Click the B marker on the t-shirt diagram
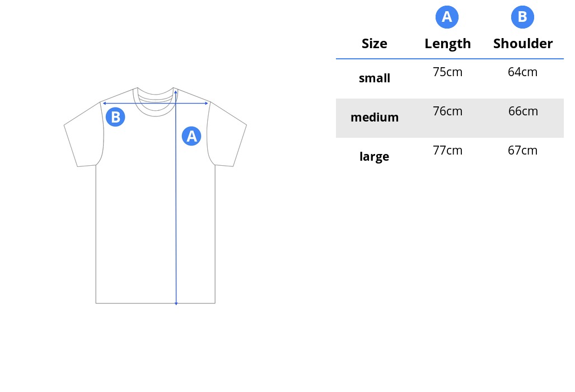This screenshot has width=575, height=392. (115, 117)
